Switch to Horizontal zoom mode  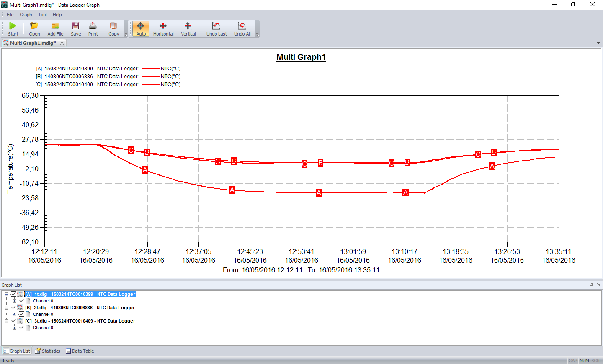click(163, 28)
